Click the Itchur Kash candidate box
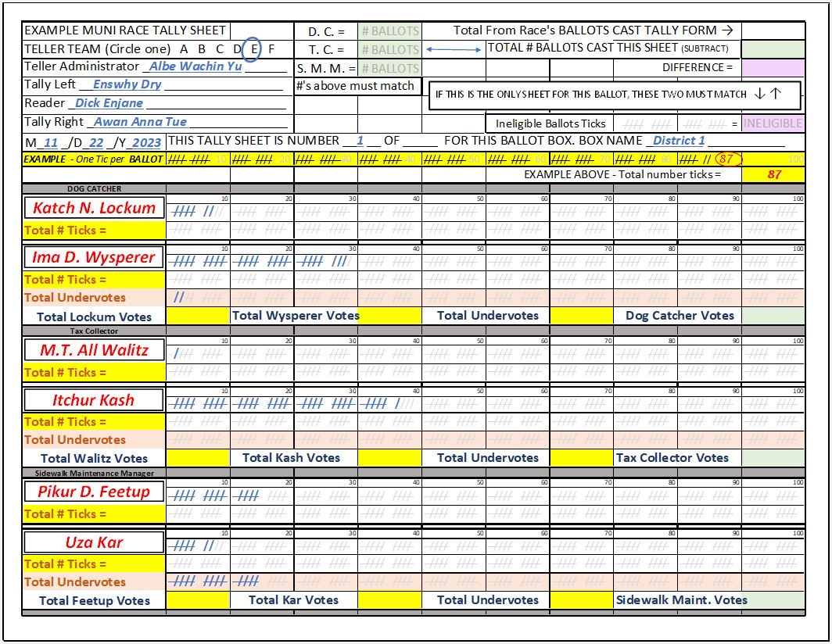832x644 pixels. click(x=94, y=399)
